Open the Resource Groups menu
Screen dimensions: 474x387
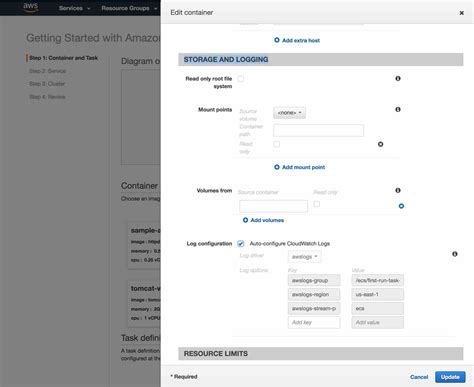tap(129, 8)
